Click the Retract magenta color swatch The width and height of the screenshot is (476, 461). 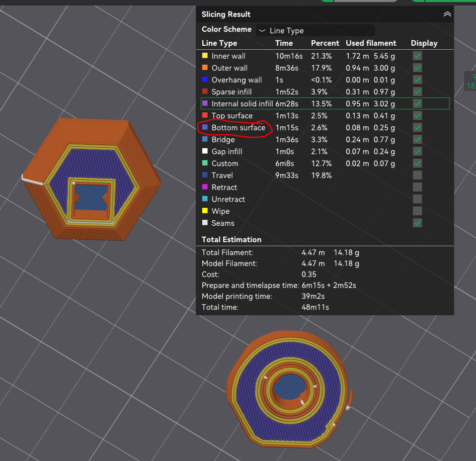[x=205, y=187]
